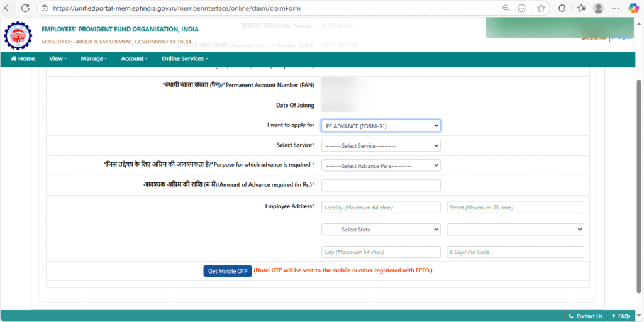Open browser settings and more menu
644x322 pixels.
pos(616,8)
